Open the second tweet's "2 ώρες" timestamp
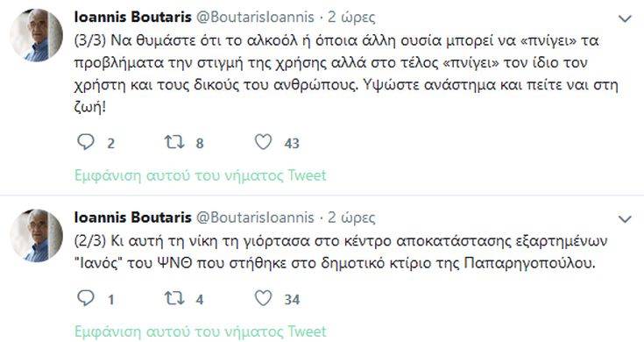Image resolution: width=644 pixels, height=342 pixels. pos(351,217)
